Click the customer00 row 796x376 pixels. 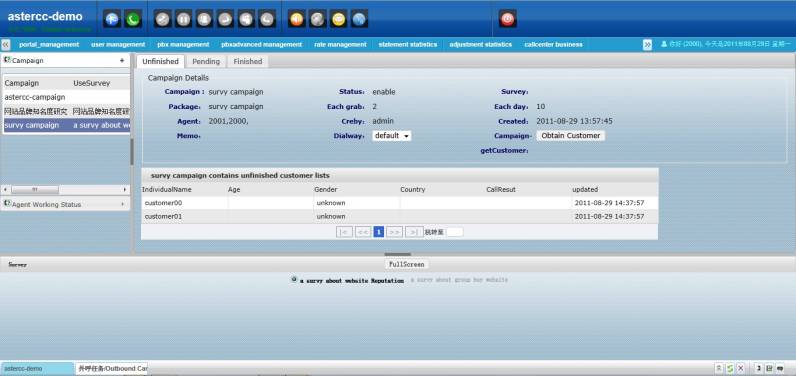click(400, 203)
